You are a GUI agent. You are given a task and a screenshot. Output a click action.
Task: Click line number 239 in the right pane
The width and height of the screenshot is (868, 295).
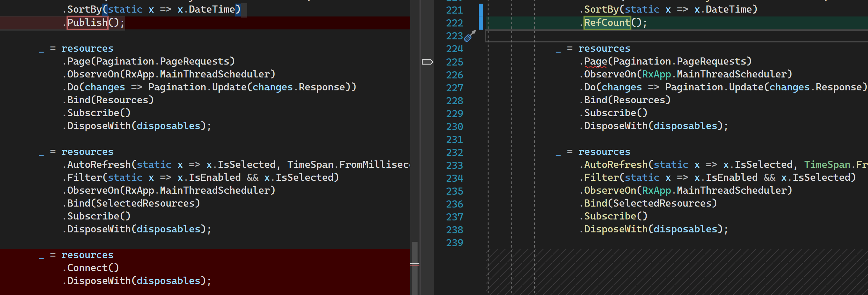[x=454, y=243]
